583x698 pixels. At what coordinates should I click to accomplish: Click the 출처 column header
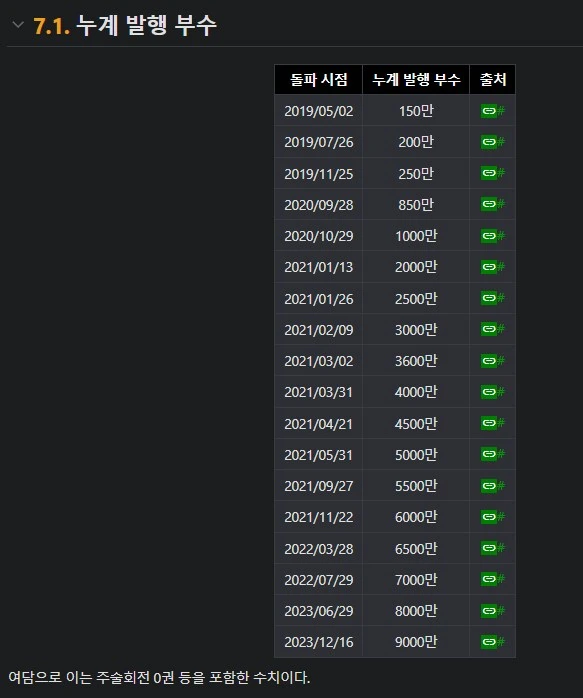point(493,80)
